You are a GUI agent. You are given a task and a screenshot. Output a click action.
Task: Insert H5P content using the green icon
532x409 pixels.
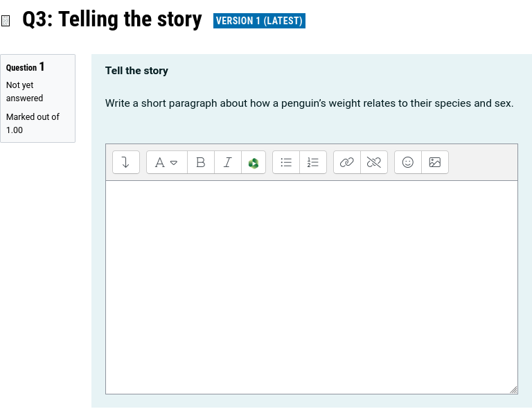(x=254, y=162)
